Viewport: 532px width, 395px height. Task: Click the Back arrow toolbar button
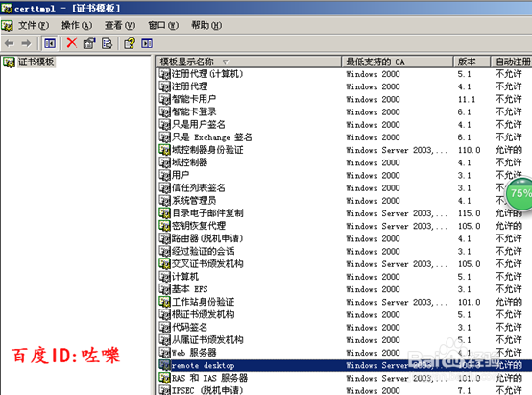pos(10,43)
